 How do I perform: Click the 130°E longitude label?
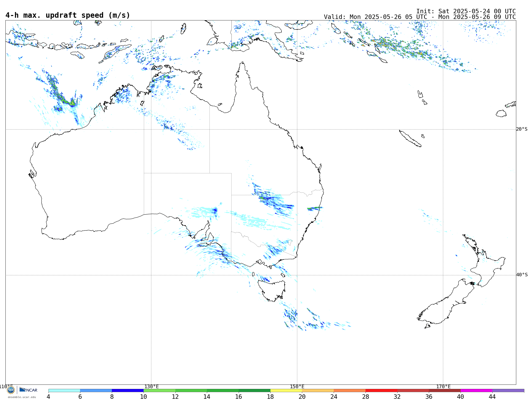[x=151, y=387]
